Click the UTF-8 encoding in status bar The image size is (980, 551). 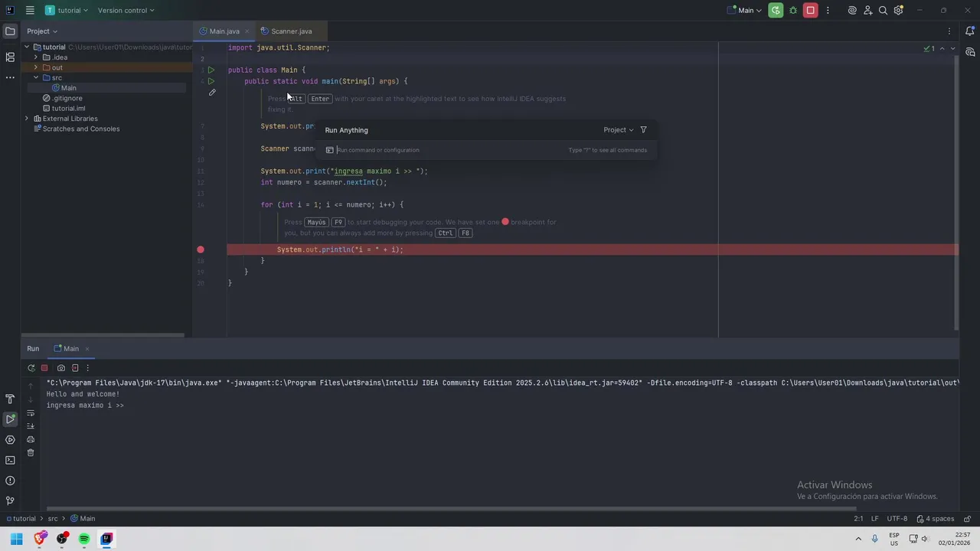click(897, 519)
